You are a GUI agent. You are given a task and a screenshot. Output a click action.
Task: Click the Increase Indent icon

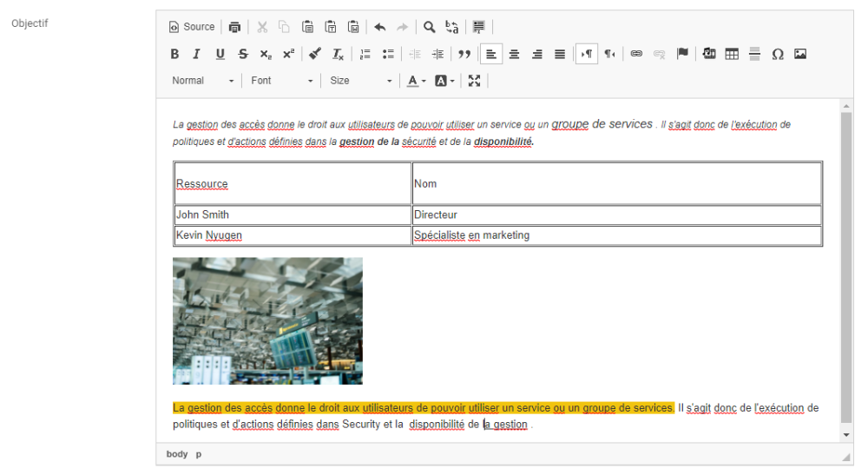point(437,54)
